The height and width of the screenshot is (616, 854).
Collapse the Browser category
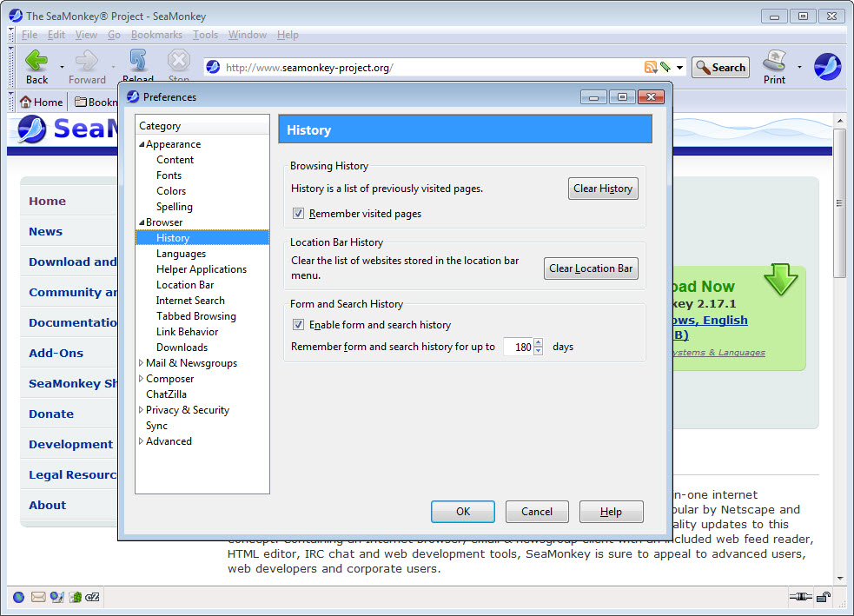point(142,222)
